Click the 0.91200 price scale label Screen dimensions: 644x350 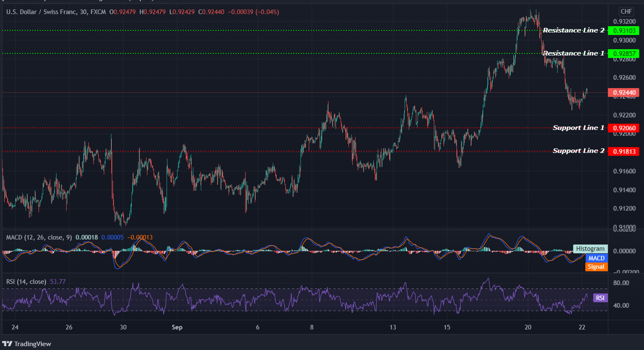[624, 208]
